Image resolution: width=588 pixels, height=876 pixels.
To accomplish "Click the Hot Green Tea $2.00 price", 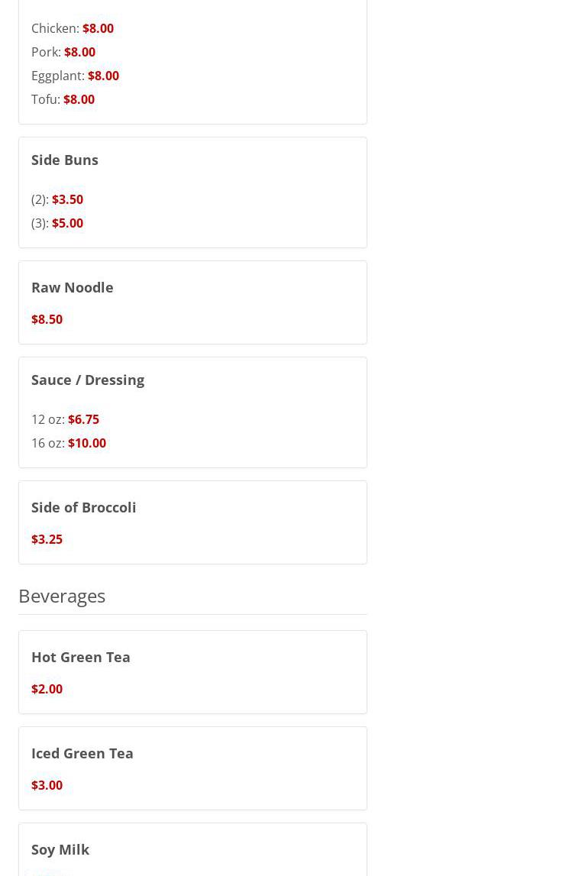I will (47, 689).
